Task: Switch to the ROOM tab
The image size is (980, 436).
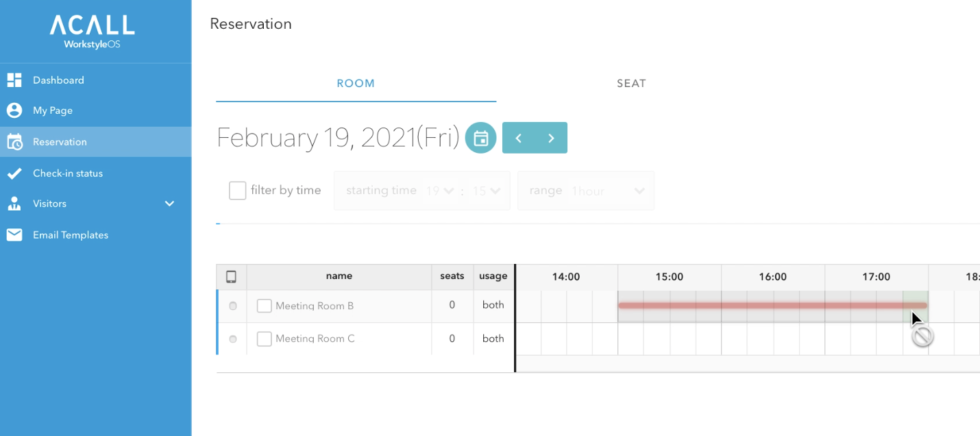Action: [356, 84]
